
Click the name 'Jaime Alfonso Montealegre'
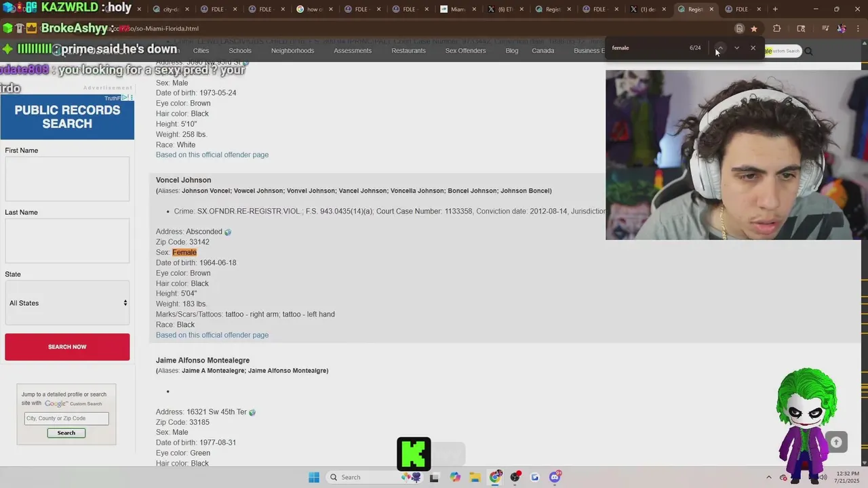point(203,360)
